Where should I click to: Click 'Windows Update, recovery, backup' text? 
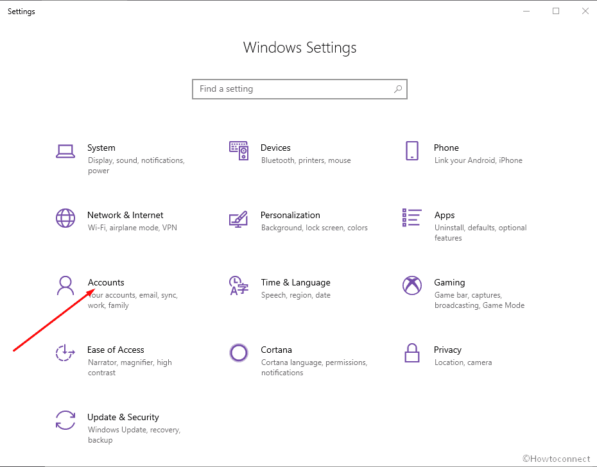(134, 435)
